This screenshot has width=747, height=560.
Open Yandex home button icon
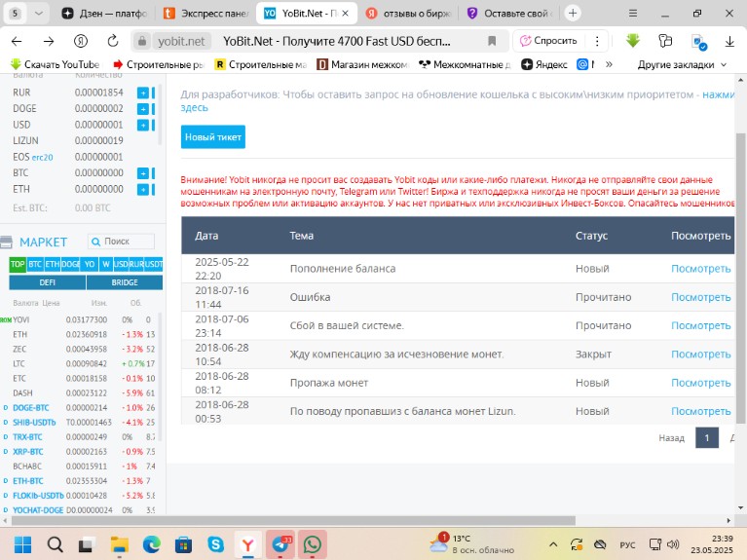(81, 42)
